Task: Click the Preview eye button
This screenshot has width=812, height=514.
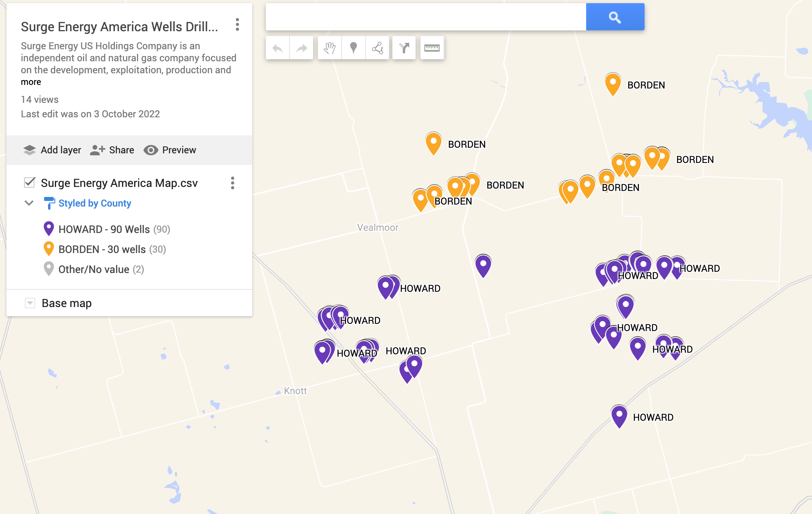Action: (170, 150)
